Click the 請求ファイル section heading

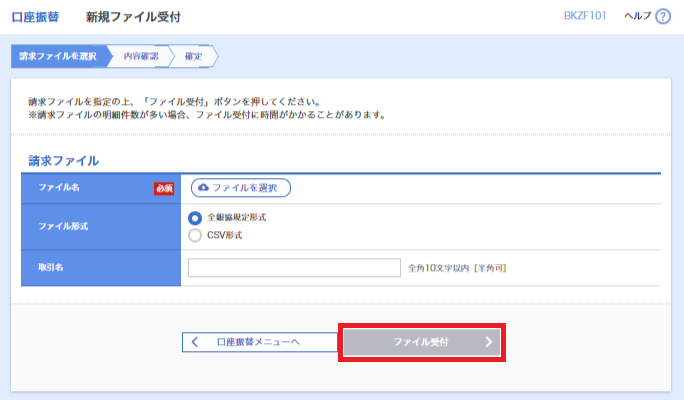click(64, 161)
